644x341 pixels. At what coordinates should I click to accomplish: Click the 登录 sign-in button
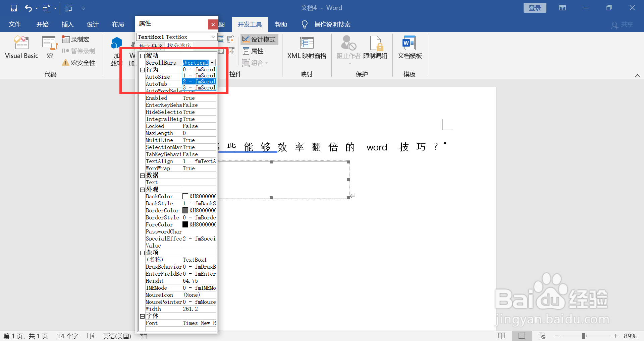click(535, 8)
